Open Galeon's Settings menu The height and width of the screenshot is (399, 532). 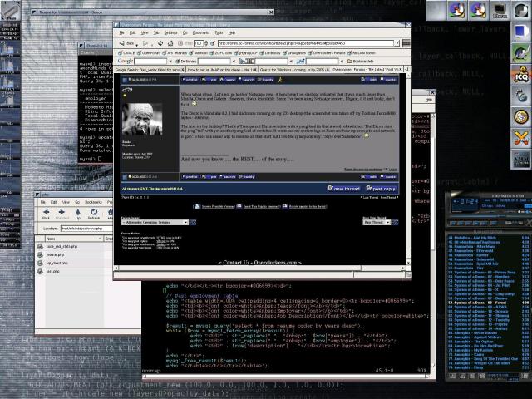pos(170,32)
